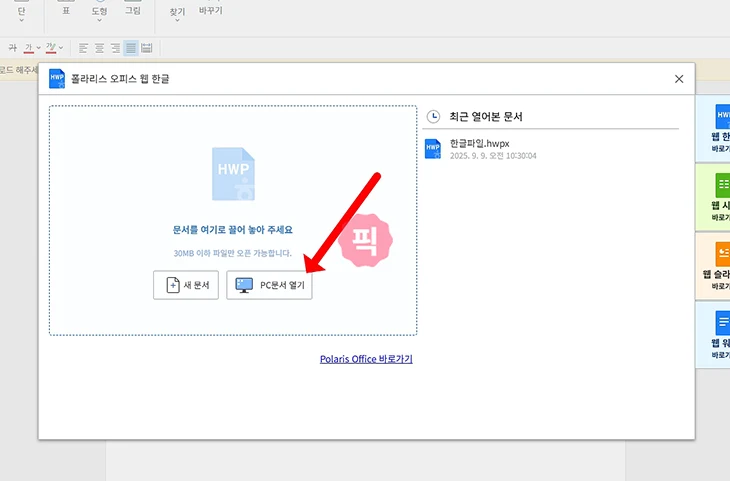Open the 웹 한글 shortcut card
Viewport: 730px width, 481px height.
pos(713,128)
